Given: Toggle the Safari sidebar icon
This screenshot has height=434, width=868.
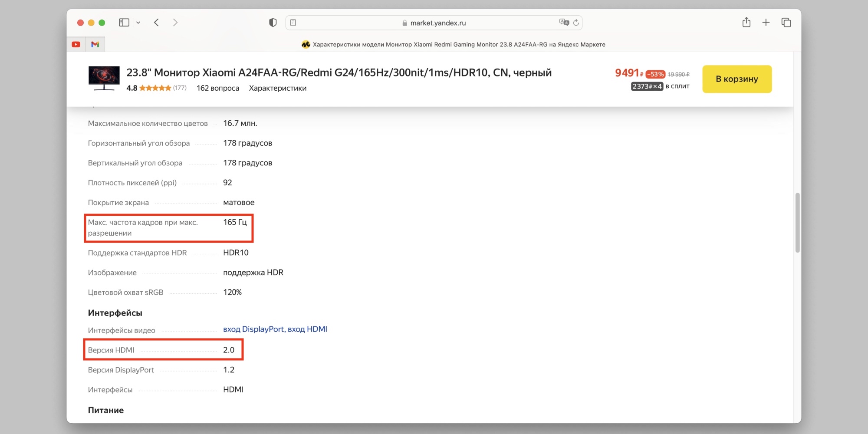Looking at the screenshot, I should (124, 23).
